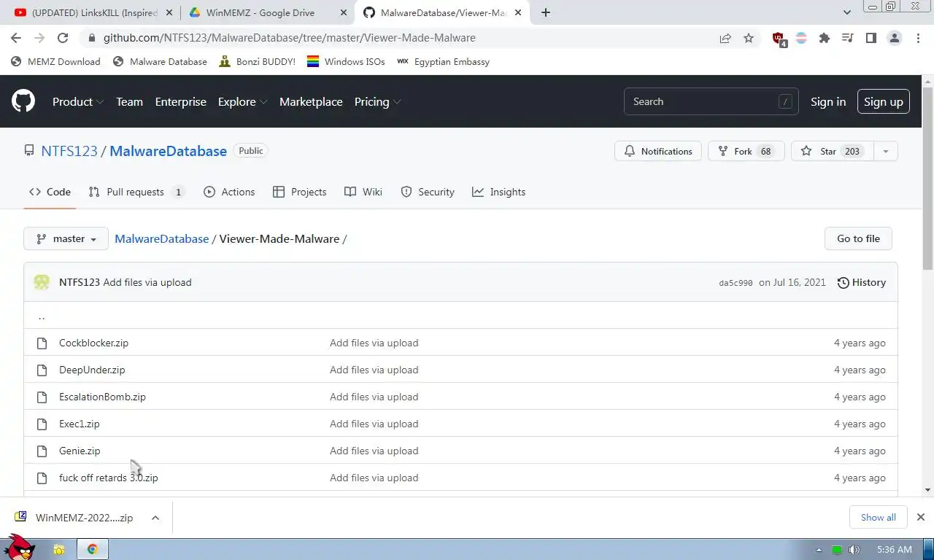Image resolution: width=934 pixels, height=560 pixels.
Task: Click the Genie.zip file icon
Action: (x=42, y=451)
